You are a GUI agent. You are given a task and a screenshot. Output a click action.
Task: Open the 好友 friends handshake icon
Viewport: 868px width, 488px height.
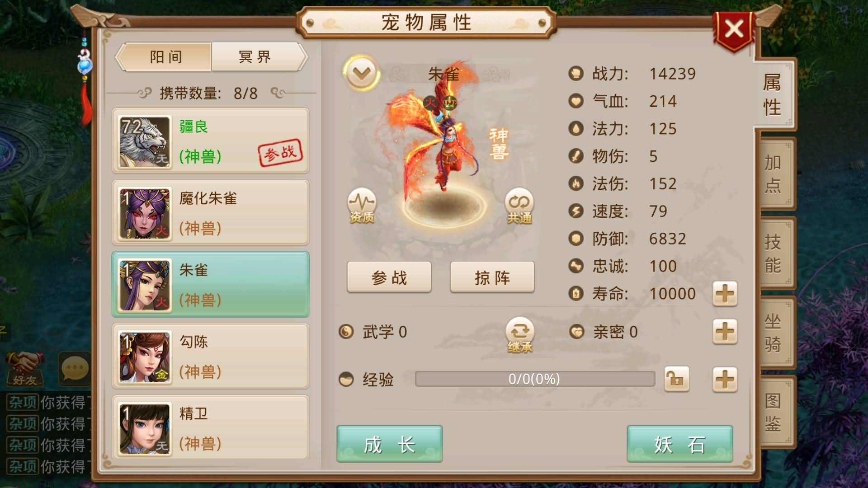pyautogui.click(x=25, y=369)
